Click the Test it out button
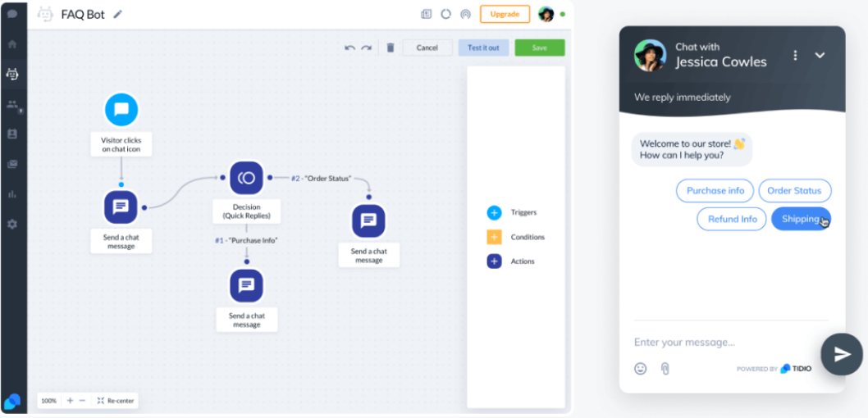The height and width of the screenshot is (418, 868). [x=483, y=48]
